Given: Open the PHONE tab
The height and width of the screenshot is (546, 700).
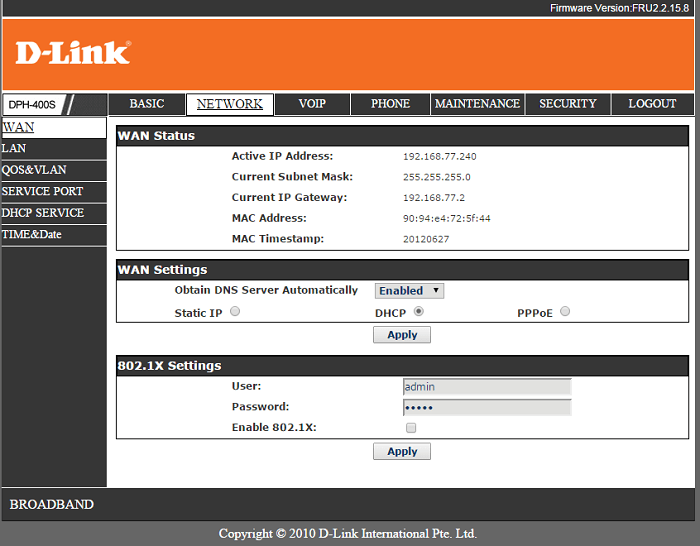Looking at the screenshot, I should pyautogui.click(x=390, y=104).
